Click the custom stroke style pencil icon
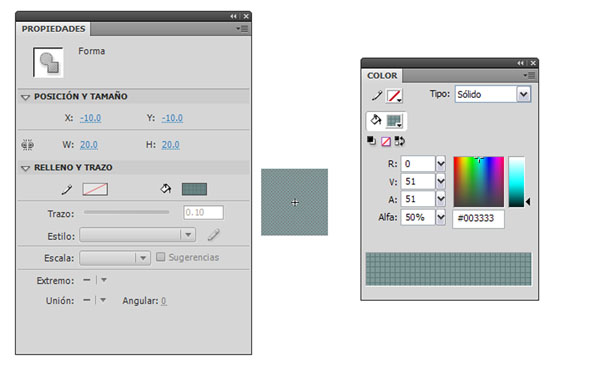The width and height of the screenshot is (600, 375). pyautogui.click(x=214, y=235)
